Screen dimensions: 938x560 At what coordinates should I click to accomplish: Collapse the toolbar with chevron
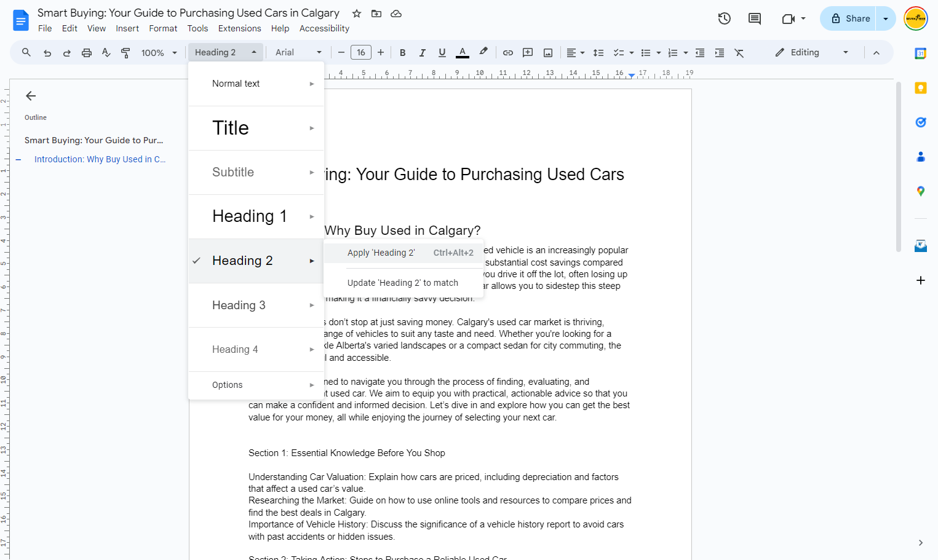[876, 53]
